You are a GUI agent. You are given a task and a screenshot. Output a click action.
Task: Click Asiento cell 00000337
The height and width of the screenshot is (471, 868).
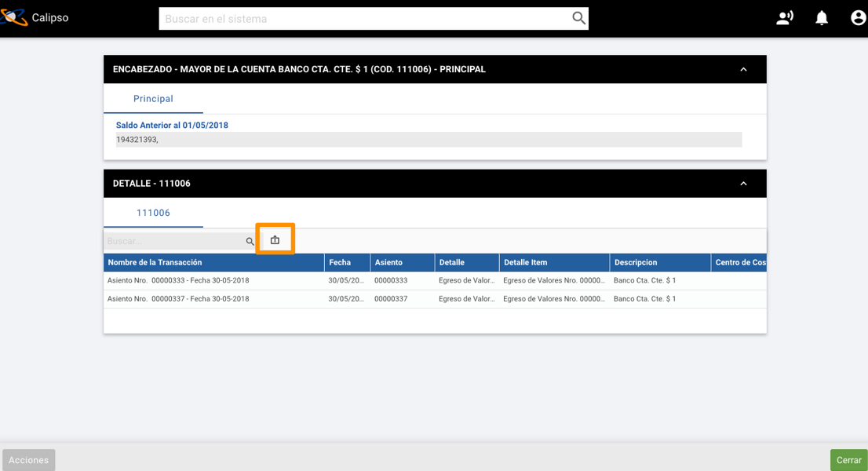coord(391,299)
